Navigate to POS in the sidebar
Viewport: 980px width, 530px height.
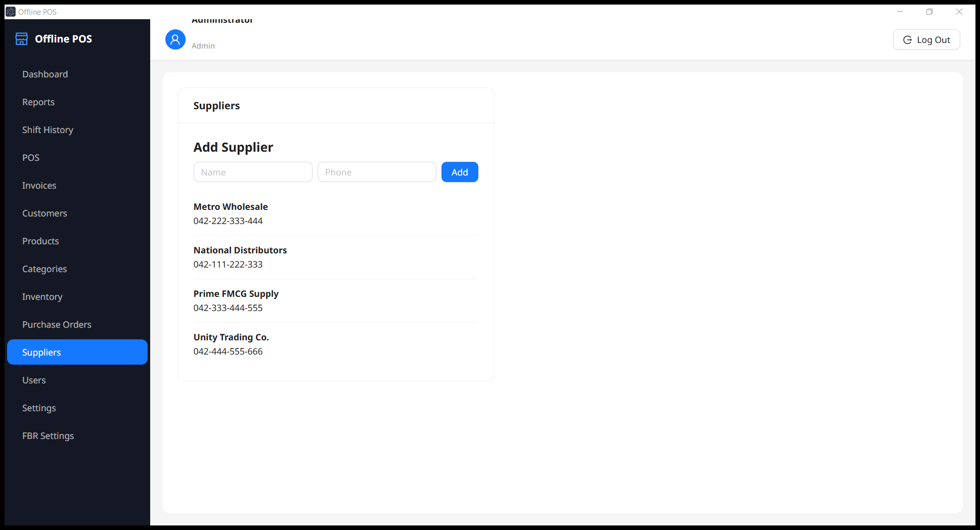[77, 158]
